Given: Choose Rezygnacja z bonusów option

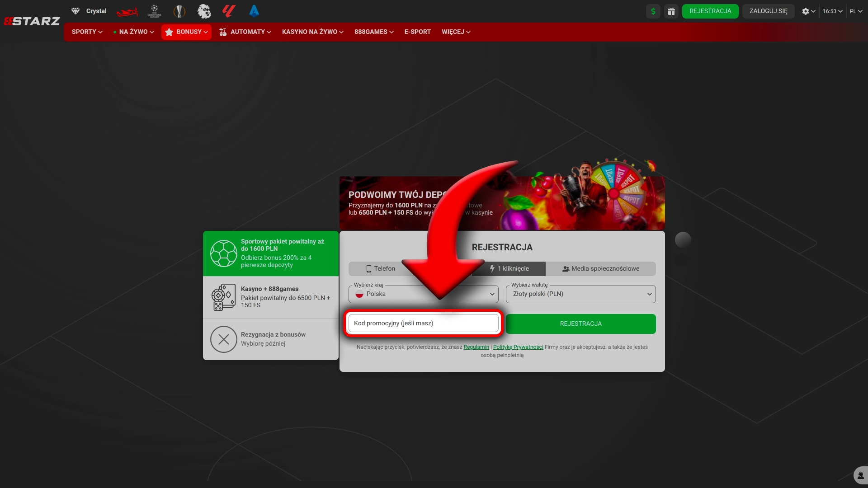Looking at the screenshot, I should click(x=271, y=339).
